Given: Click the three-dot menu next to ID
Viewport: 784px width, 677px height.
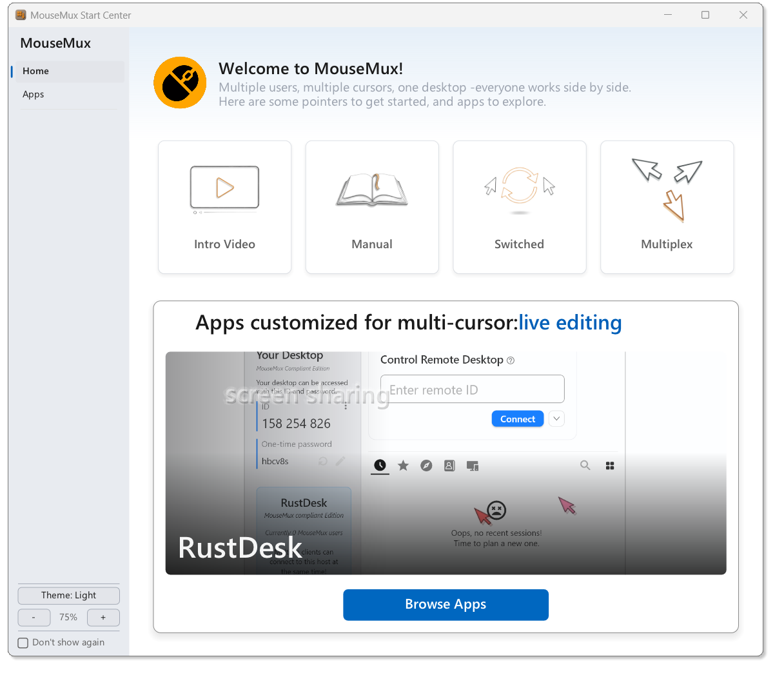Looking at the screenshot, I should pyautogui.click(x=346, y=406).
